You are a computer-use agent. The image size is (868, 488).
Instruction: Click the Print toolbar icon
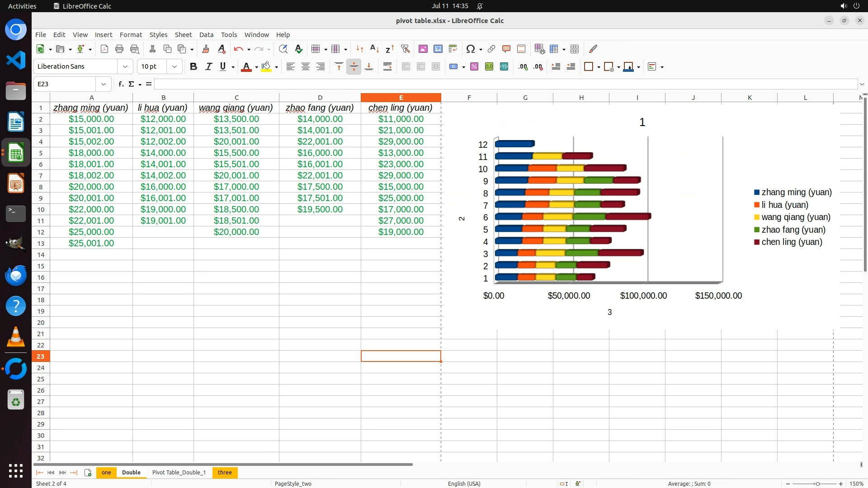(x=119, y=49)
